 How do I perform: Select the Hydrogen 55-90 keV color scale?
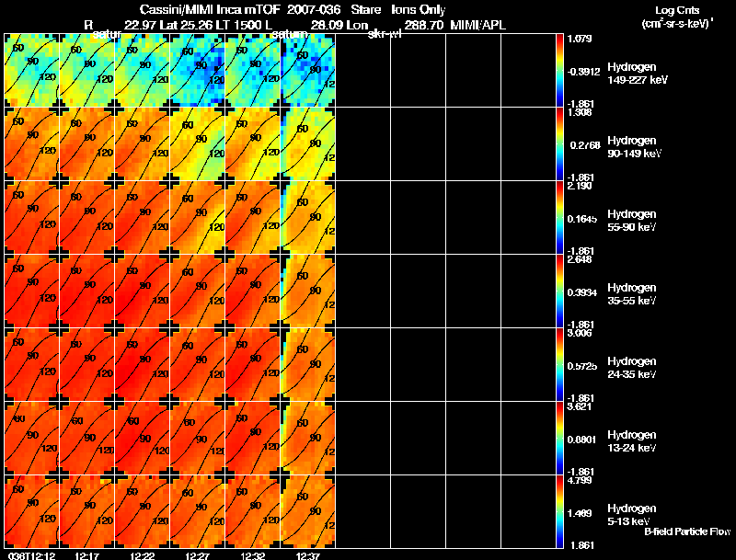(x=559, y=218)
